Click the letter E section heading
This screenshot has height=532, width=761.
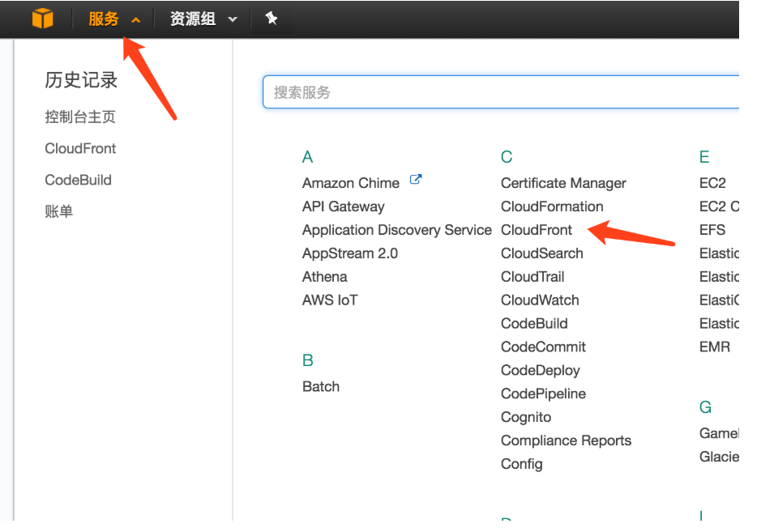coord(704,157)
